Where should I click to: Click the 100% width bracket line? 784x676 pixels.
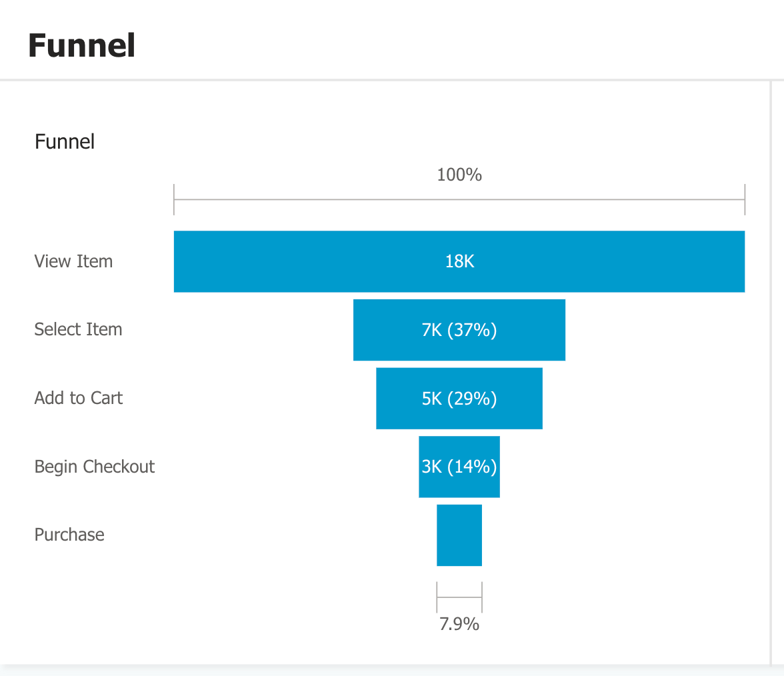pyautogui.click(x=459, y=199)
